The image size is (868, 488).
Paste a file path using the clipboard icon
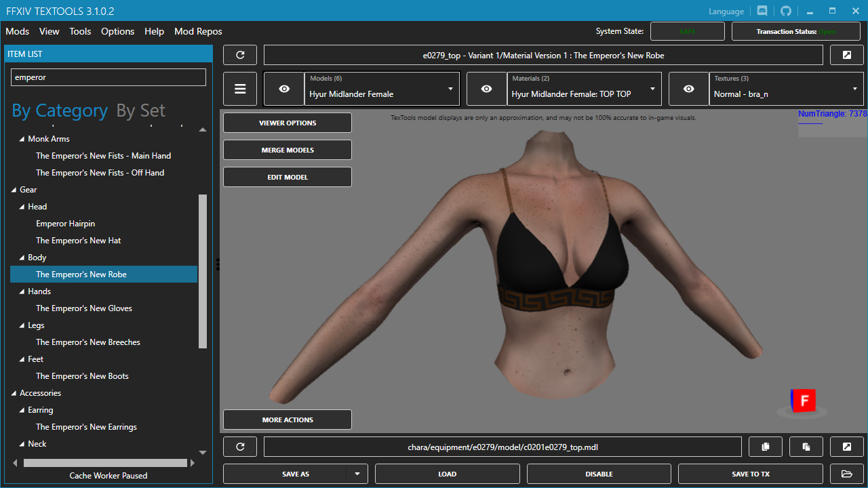(806, 447)
